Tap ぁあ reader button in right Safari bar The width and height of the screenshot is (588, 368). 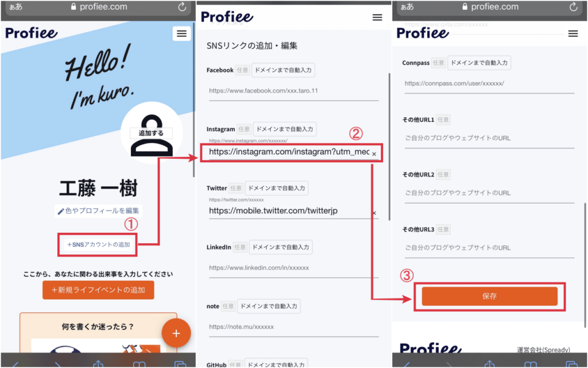(407, 7)
